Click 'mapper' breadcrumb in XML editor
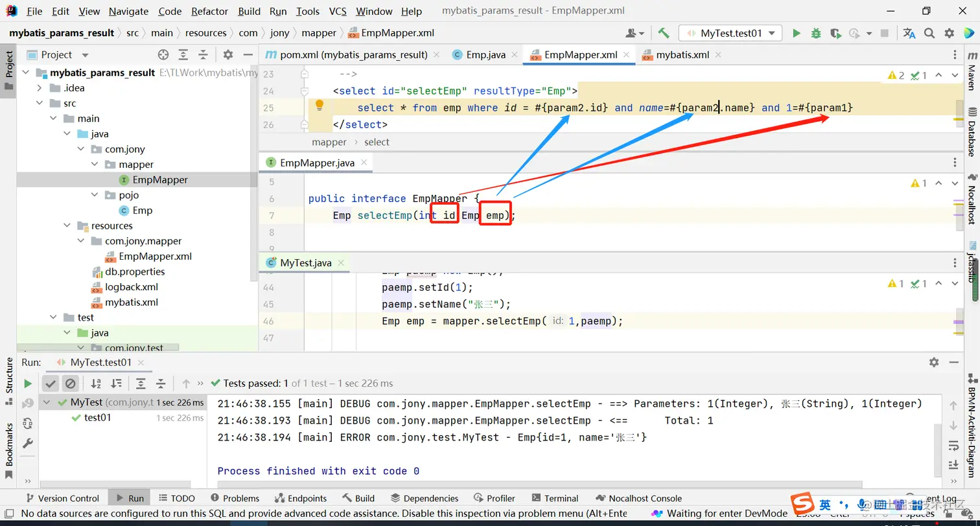Image resolution: width=980 pixels, height=526 pixels. [x=329, y=142]
